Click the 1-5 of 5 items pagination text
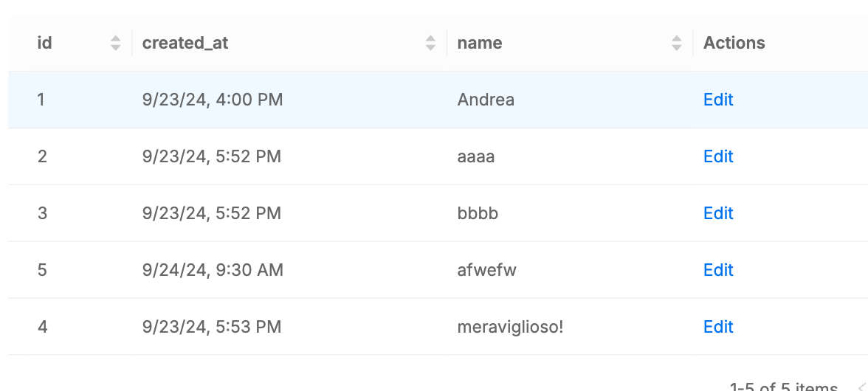This screenshot has height=391, width=868. click(x=782, y=387)
